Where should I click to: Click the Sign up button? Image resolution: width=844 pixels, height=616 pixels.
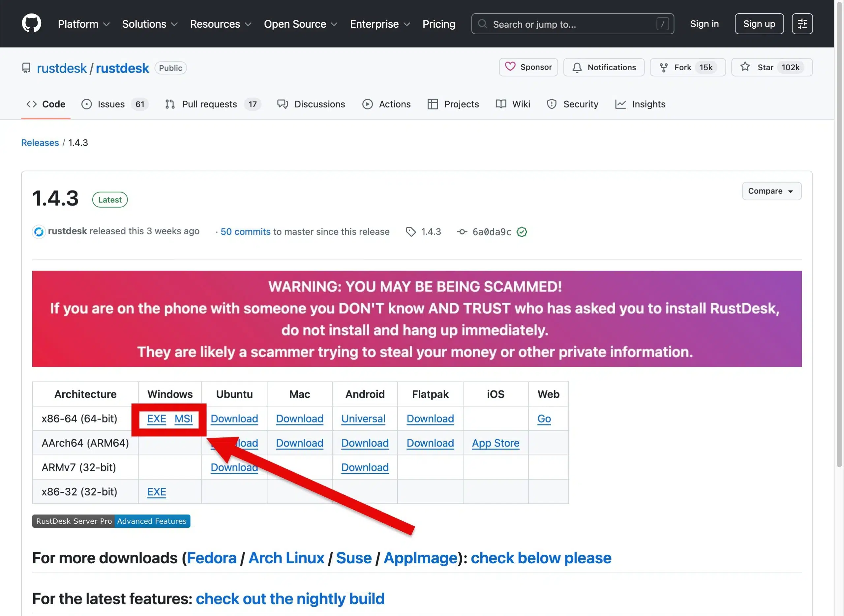(759, 24)
